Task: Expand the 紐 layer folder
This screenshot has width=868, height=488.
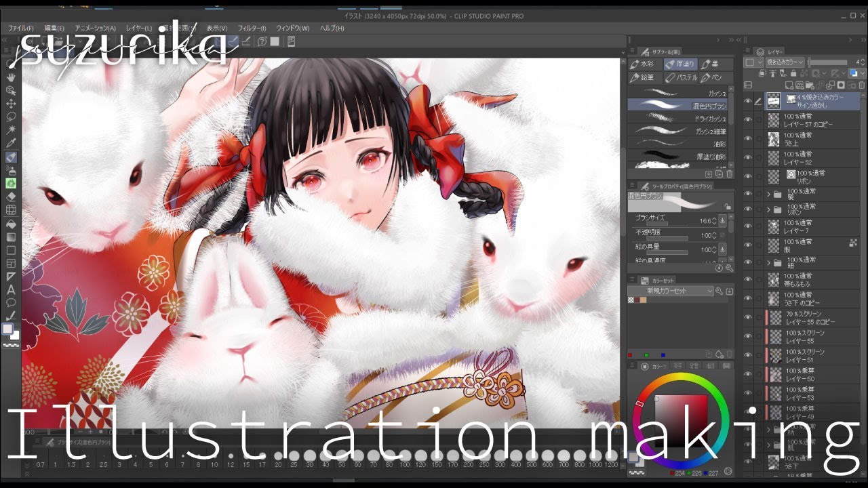Action: [x=769, y=262]
